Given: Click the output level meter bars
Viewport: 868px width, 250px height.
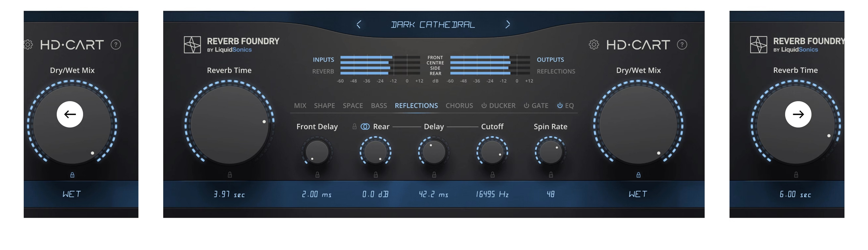Looking at the screenshot, I should [x=490, y=65].
